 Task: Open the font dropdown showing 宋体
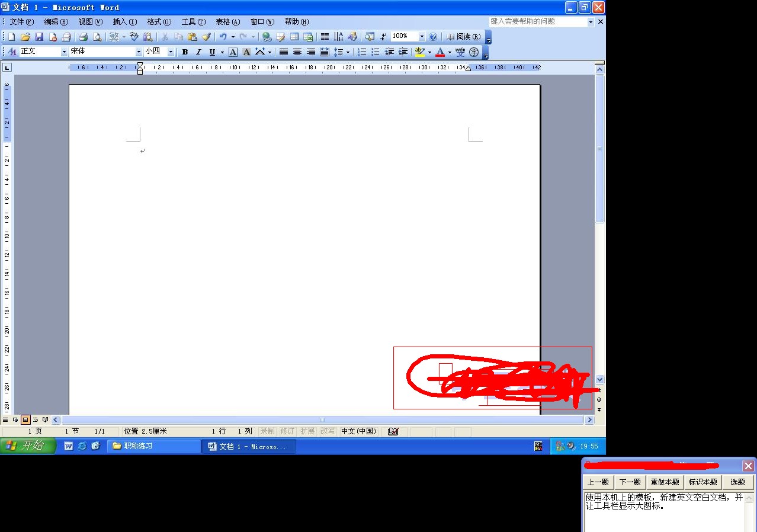point(139,52)
